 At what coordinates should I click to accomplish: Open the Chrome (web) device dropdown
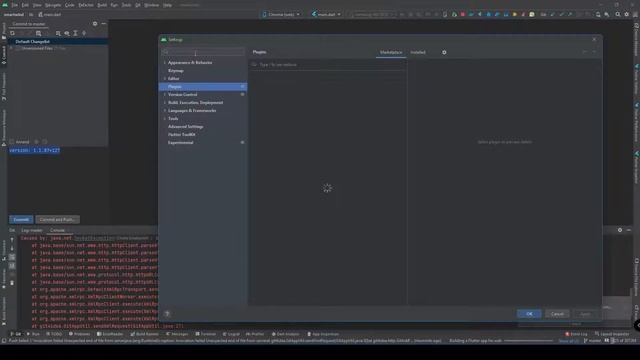coord(281,14)
